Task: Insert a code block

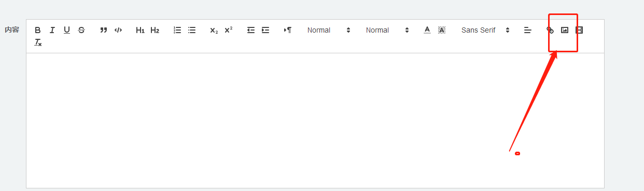Action: pyautogui.click(x=118, y=30)
